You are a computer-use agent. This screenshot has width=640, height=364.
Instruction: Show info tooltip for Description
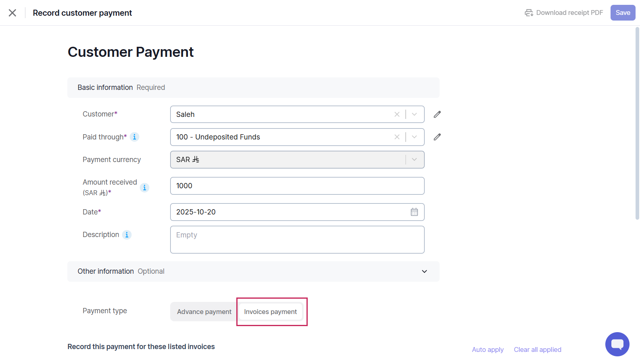[127, 235]
